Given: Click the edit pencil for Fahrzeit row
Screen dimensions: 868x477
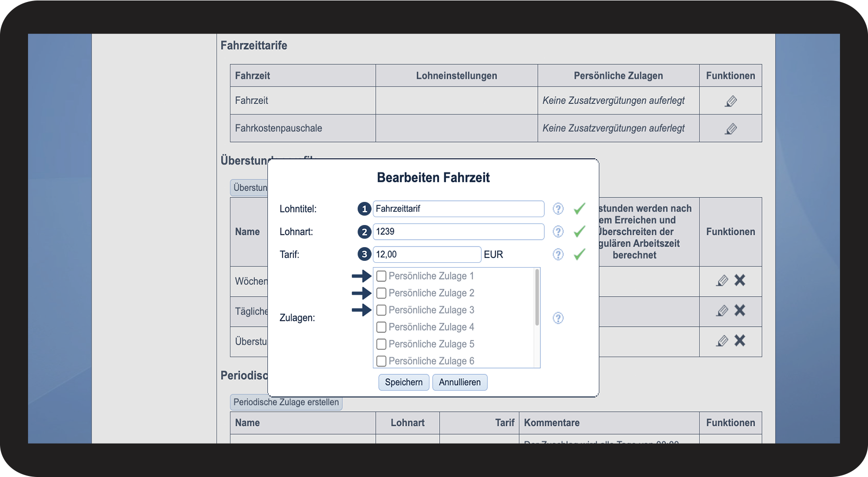Looking at the screenshot, I should click(x=730, y=101).
